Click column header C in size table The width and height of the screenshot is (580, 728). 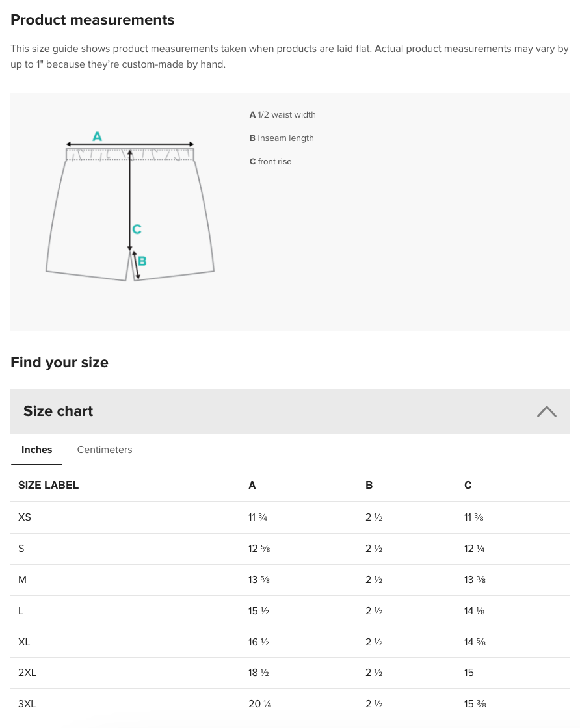click(x=468, y=485)
